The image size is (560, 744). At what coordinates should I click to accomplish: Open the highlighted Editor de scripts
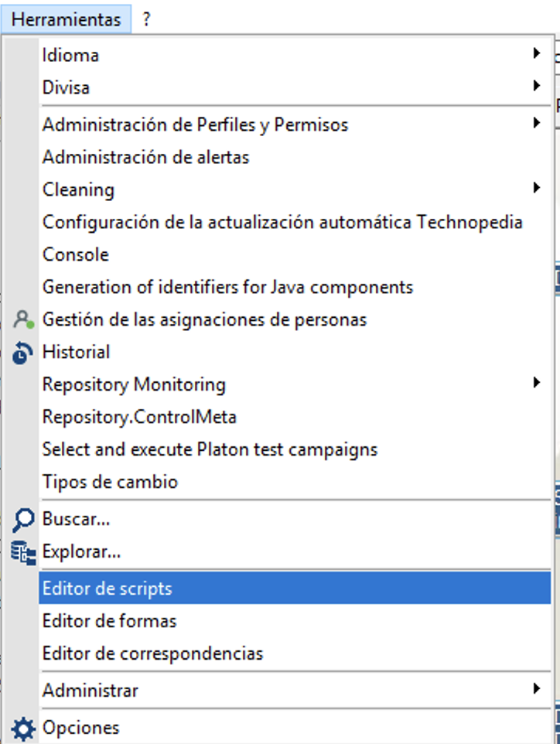295,589
